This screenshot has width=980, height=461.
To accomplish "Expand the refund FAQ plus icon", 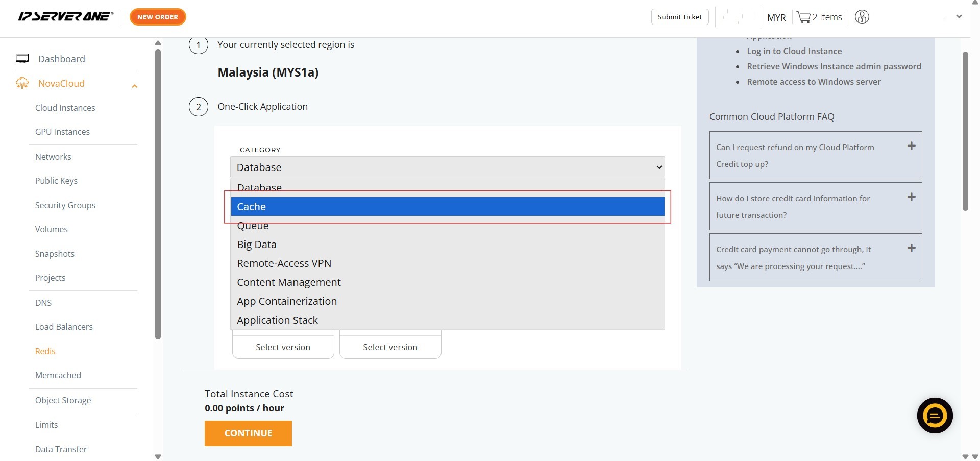I will 911,146.
